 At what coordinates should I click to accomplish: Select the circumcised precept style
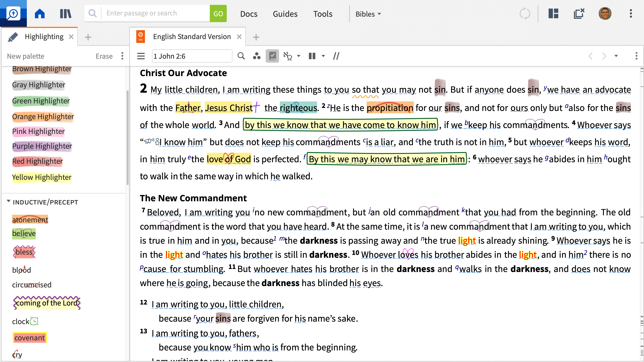(x=32, y=285)
